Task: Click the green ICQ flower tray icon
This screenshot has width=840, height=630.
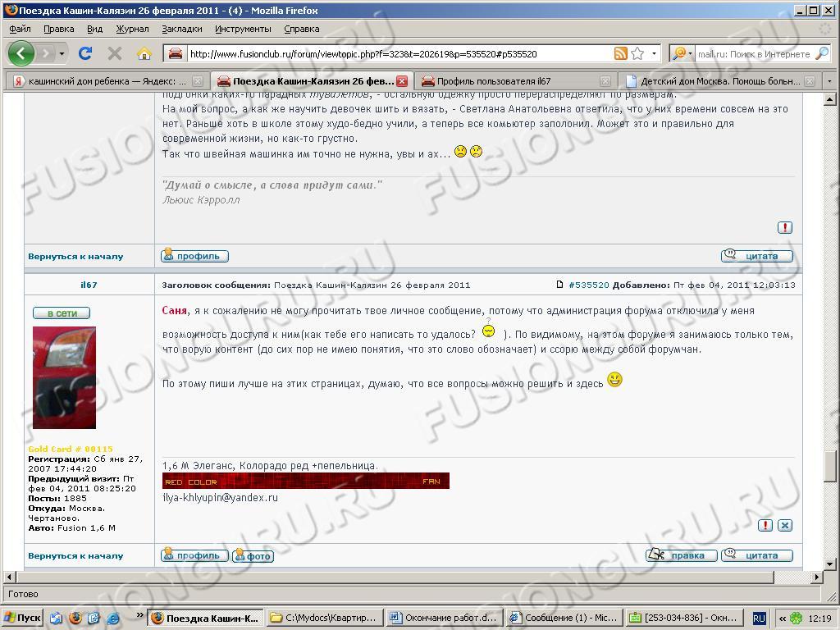Action: point(797,619)
